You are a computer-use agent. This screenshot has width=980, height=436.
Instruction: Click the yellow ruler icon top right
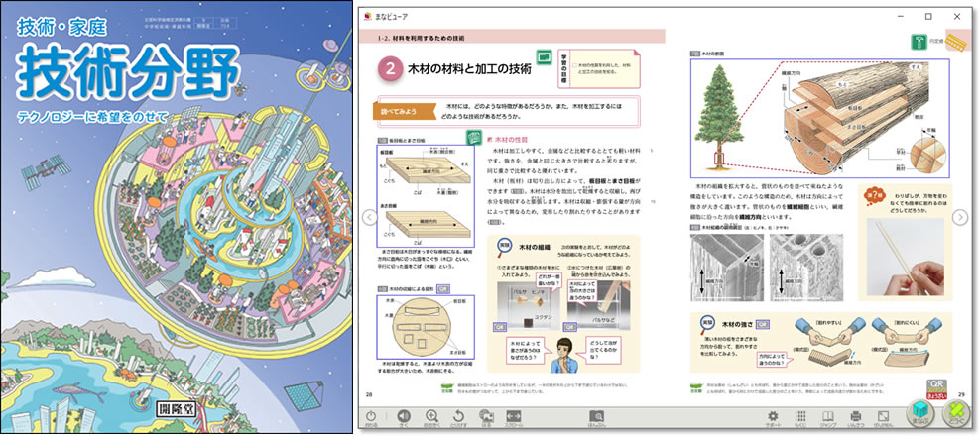pyautogui.click(x=954, y=42)
